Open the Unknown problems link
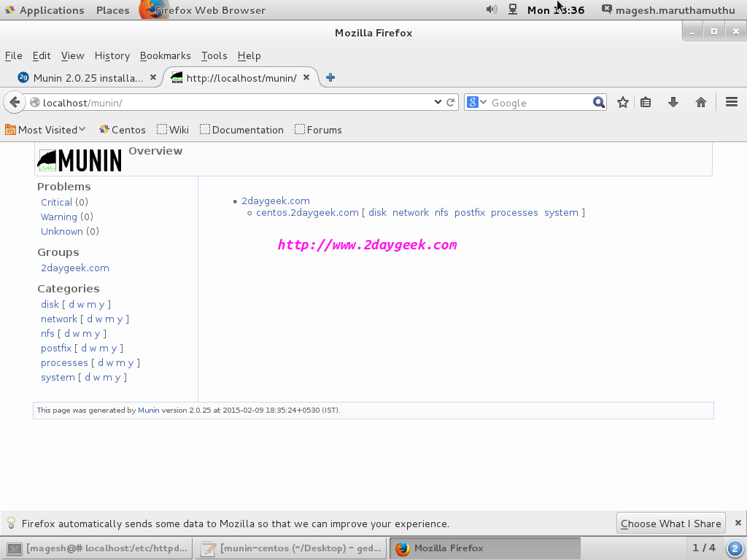The width and height of the screenshot is (747, 560). tap(62, 231)
